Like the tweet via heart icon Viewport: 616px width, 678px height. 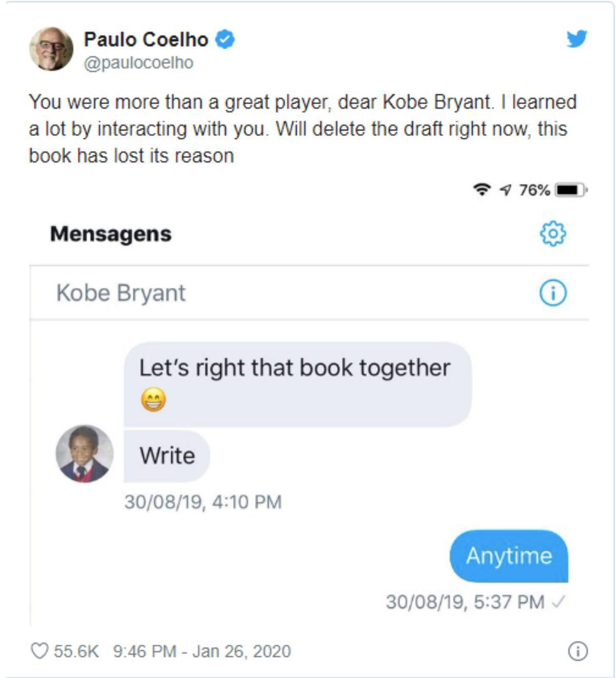pyautogui.click(x=40, y=651)
